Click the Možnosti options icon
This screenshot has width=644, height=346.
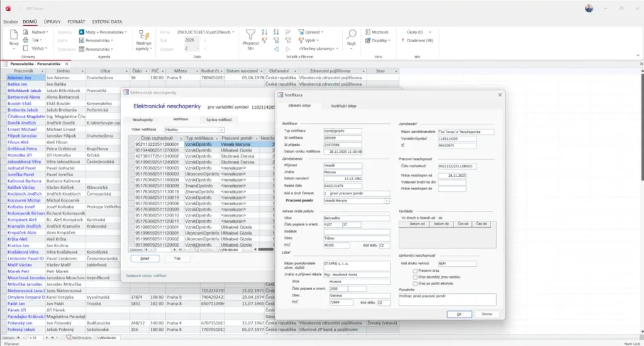pos(367,31)
